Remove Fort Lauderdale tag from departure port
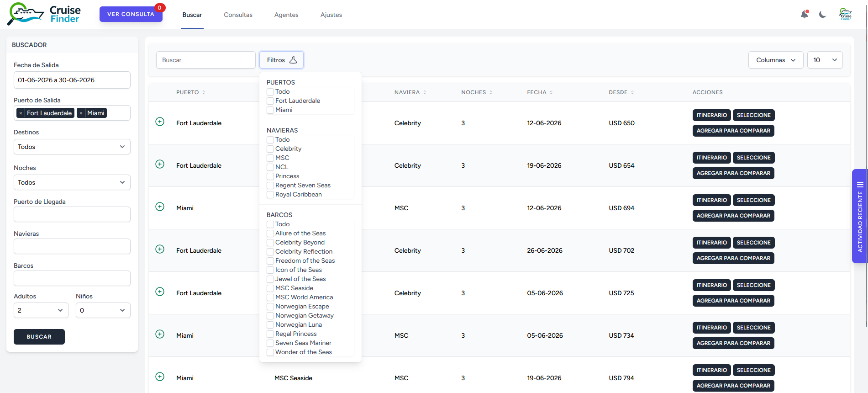Viewport: 868px width, 393px height. 21,113
